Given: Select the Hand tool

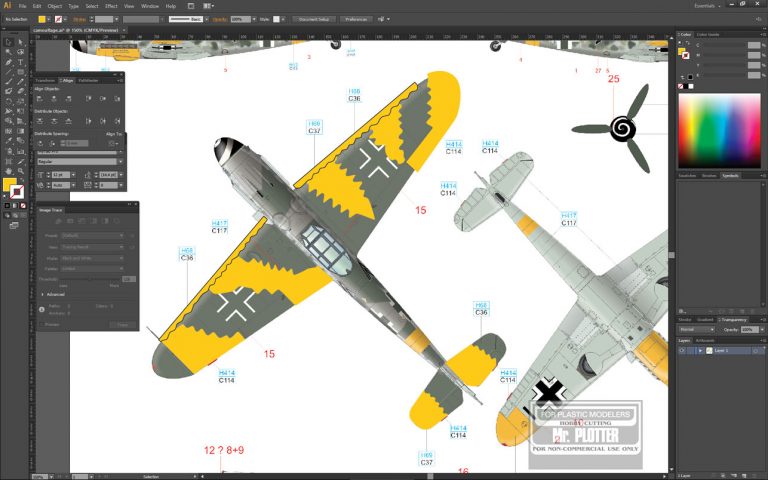Looking at the screenshot, I should tap(8, 171).
